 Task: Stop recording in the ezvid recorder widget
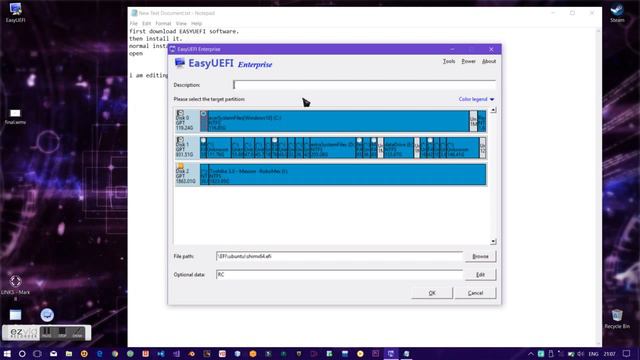(x=62, y=333)
